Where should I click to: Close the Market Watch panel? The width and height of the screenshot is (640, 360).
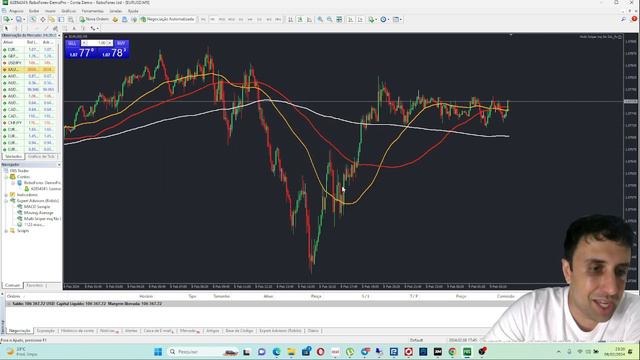click(x=59, y=36)
